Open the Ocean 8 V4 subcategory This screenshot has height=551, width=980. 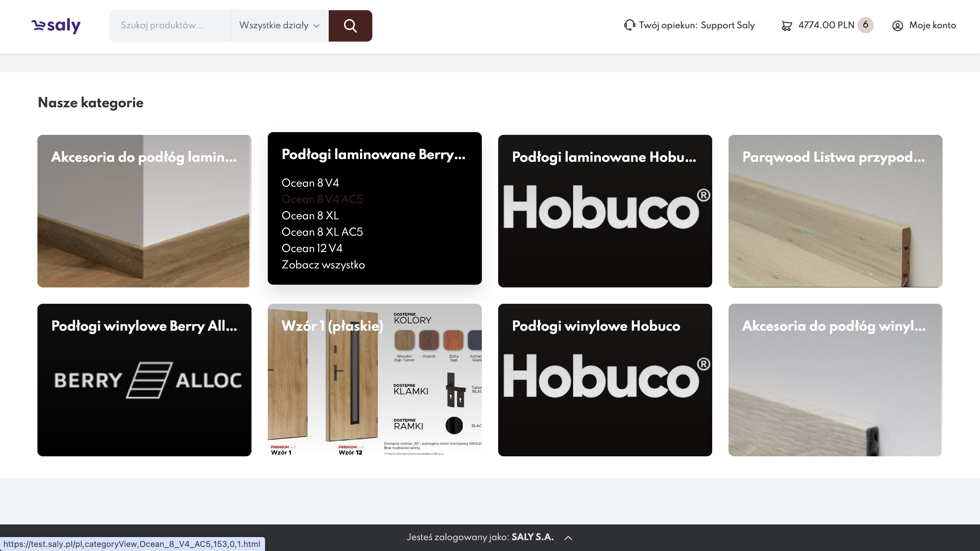pyautogui.click(x=310, y=183)
